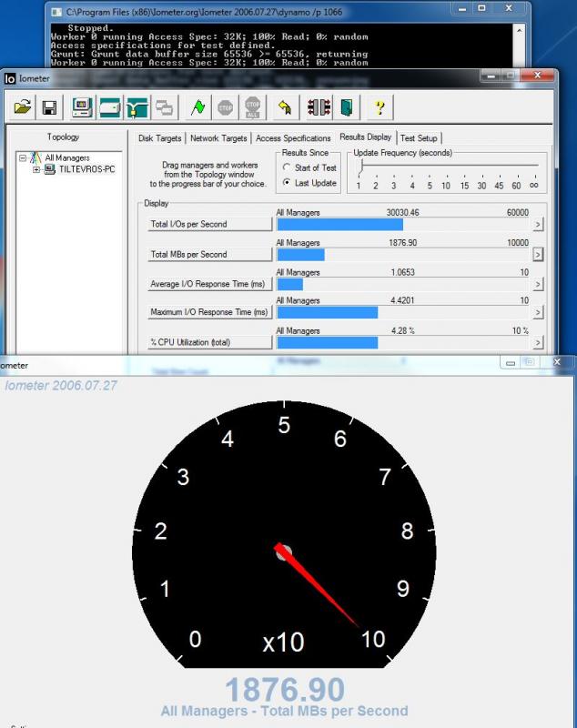
Task: Start new manager computer icon
Action: point(83,107)
